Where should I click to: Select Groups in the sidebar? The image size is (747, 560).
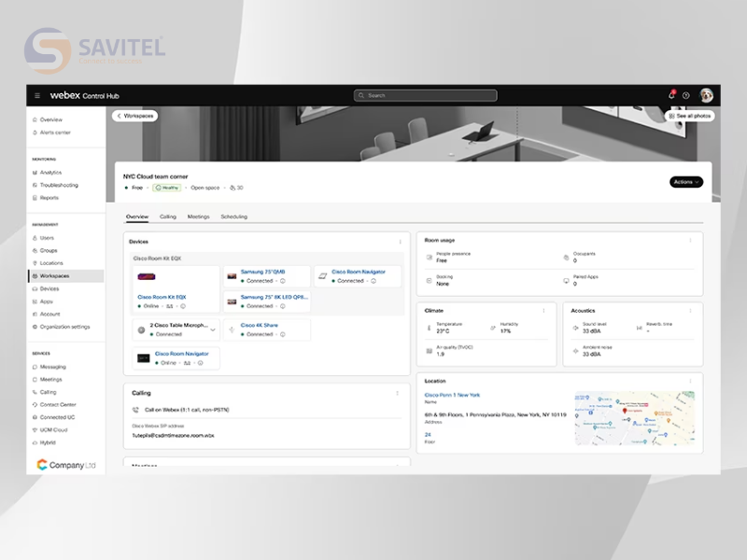[49, 250]
